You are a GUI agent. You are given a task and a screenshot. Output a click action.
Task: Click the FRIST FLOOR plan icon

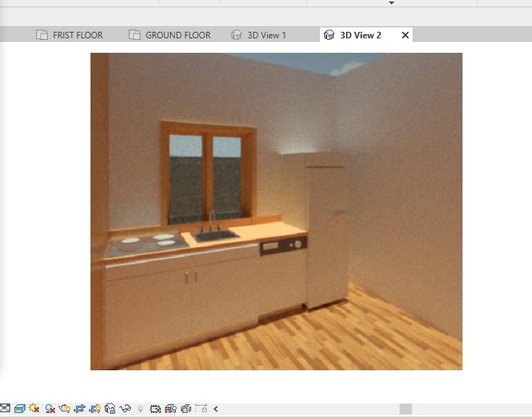42,35
